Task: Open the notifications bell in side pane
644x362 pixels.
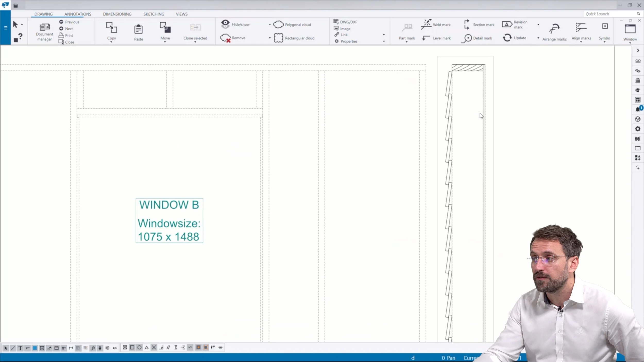Action: [x=638, y=109]
